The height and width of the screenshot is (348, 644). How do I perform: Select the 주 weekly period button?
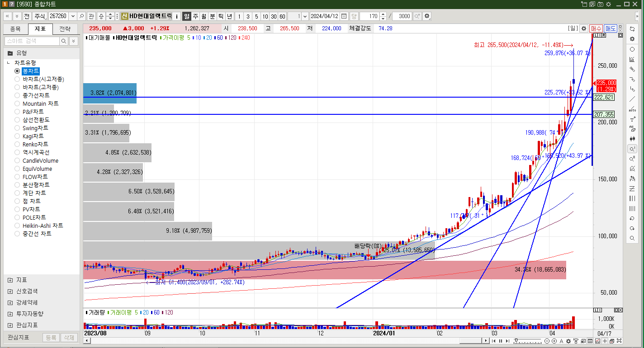coord(195,16)
